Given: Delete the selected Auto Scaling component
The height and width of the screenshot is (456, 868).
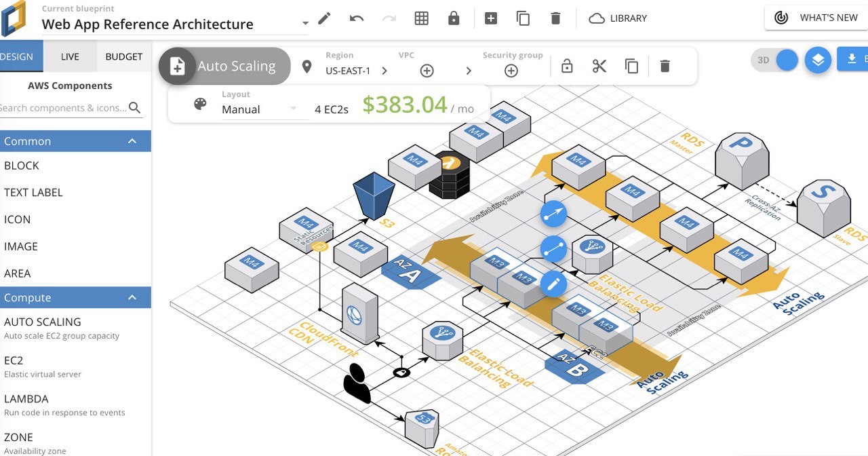Looking at the screenshot, I should click(x=665, y=66).
